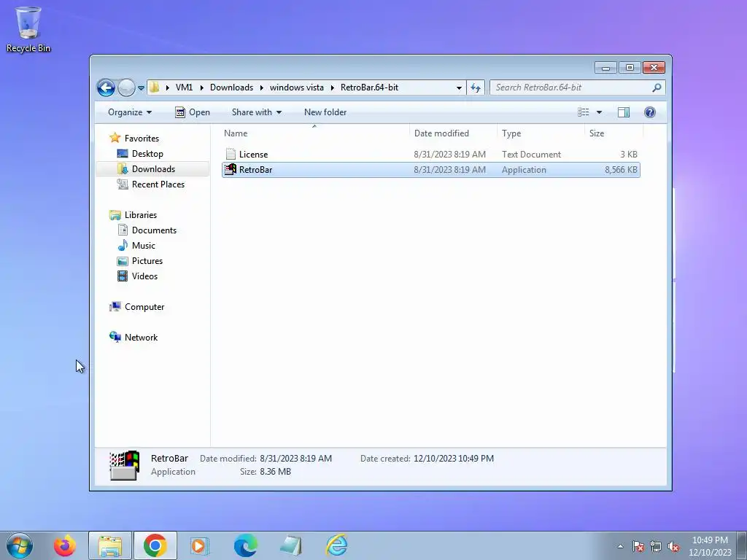Viewport: 747px width, 560px height.
Task: Launch Internet Explorer from taskbar
Action: (x=336, y=545)
